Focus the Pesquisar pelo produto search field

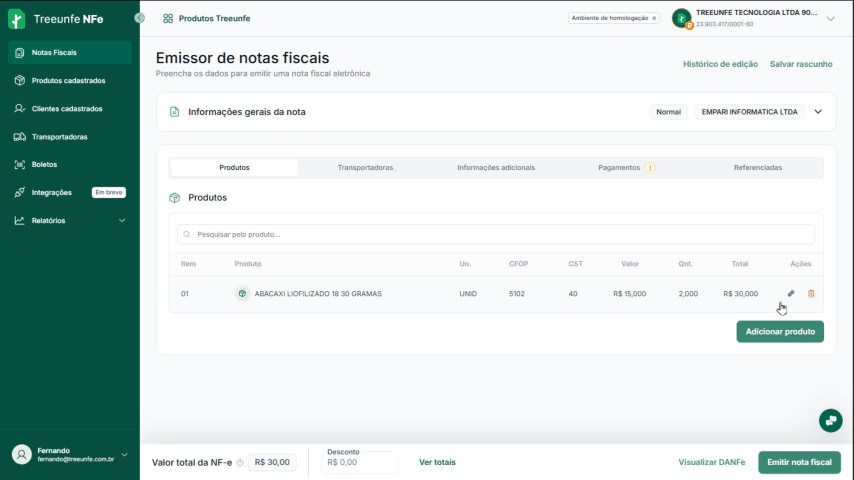[496, 234]
